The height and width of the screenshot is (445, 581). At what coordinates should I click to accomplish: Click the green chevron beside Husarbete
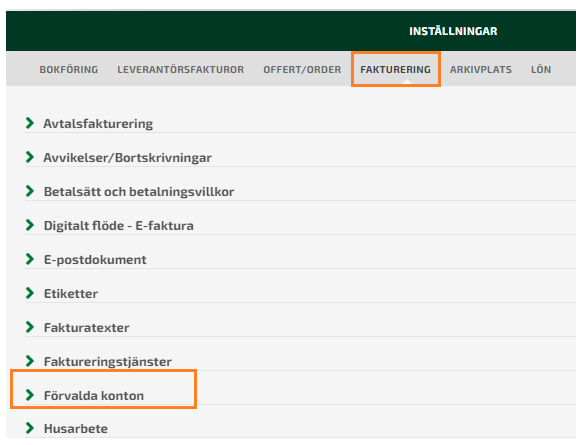tap(30, 428)
